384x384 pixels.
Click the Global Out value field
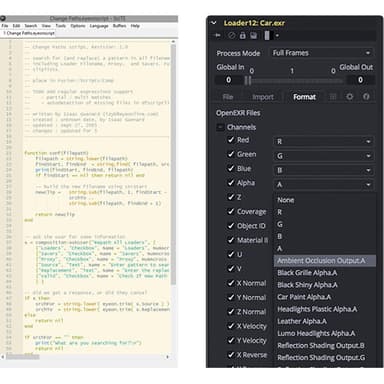pyautogui.click(x=360, y=80)
